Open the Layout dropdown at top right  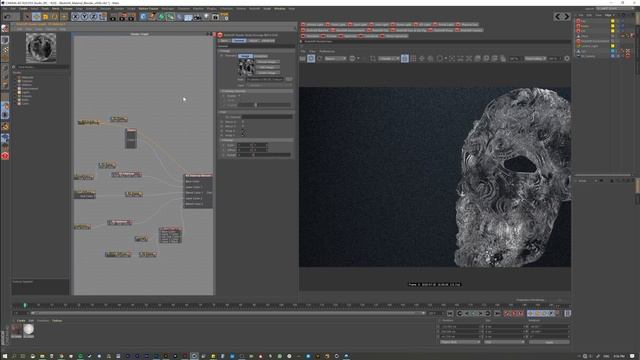[616, 9]
